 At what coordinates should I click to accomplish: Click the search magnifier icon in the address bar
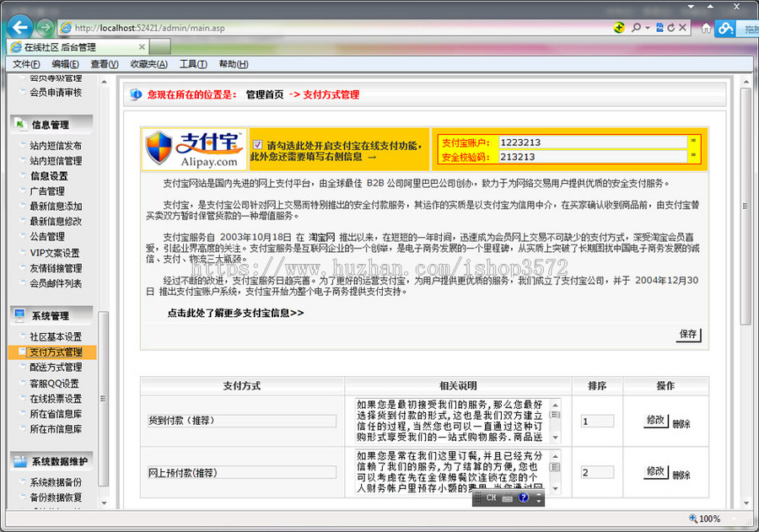click(636, 26)
